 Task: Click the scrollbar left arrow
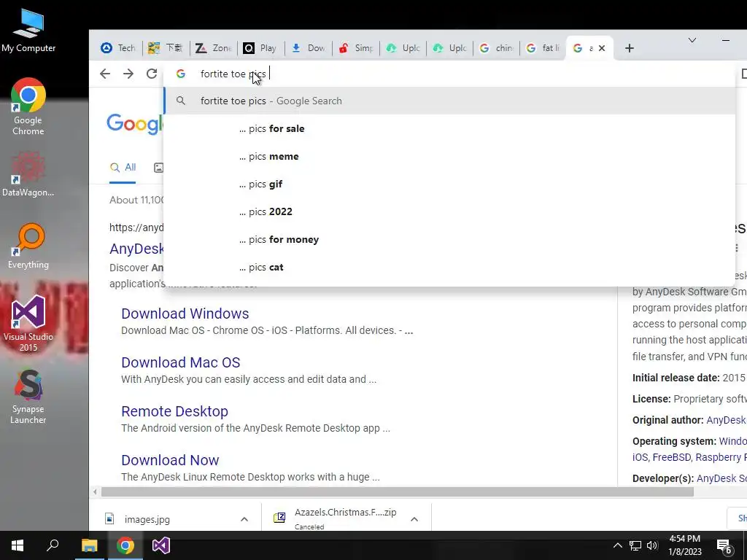[95, 492]
